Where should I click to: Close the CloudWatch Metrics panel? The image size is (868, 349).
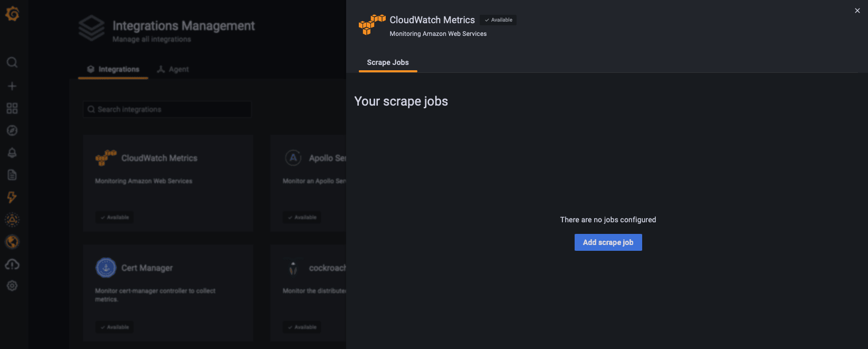point(857,11)
